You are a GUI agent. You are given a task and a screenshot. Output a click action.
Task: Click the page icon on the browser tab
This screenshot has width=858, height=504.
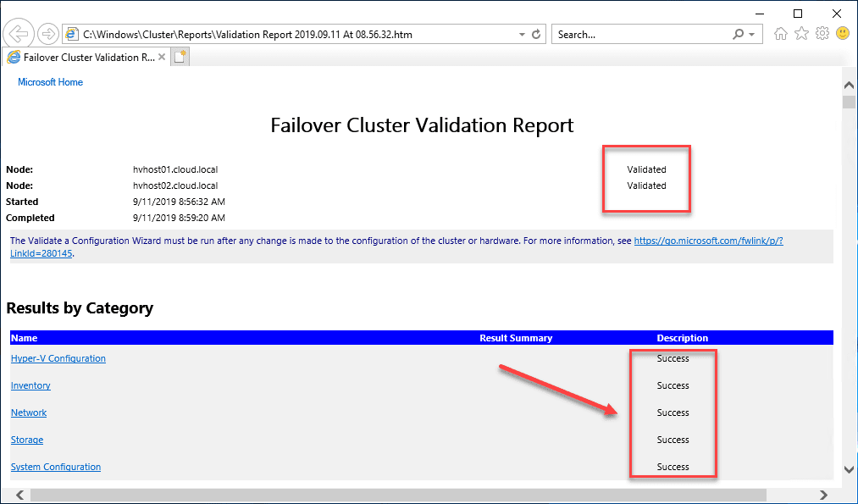(x=14, y=58)
